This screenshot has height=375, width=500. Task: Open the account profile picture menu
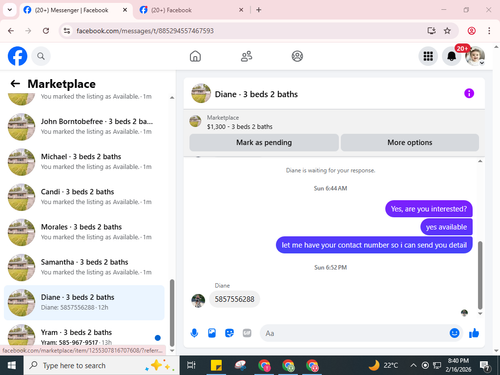coord(475,56)
